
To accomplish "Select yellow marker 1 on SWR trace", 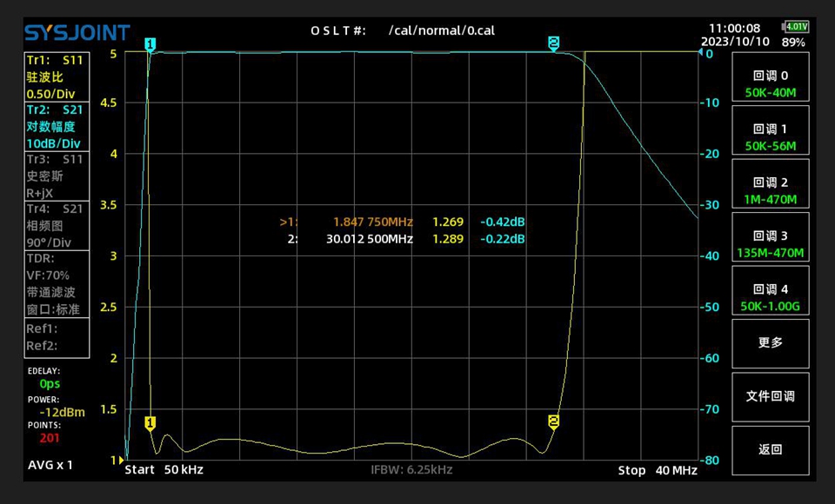I will 150,423.
